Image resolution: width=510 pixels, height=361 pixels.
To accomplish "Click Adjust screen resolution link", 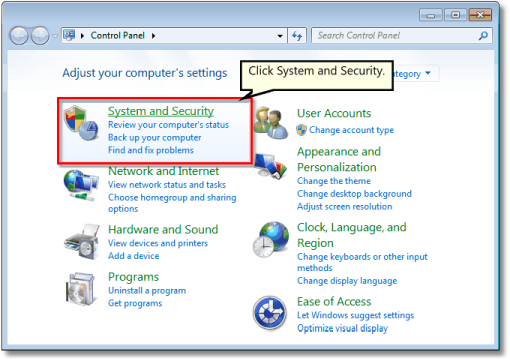I will (x=345, y=206).
